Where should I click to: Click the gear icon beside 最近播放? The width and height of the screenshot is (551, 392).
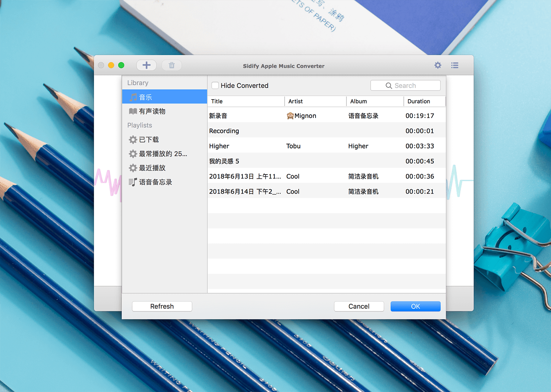[133, 168]
